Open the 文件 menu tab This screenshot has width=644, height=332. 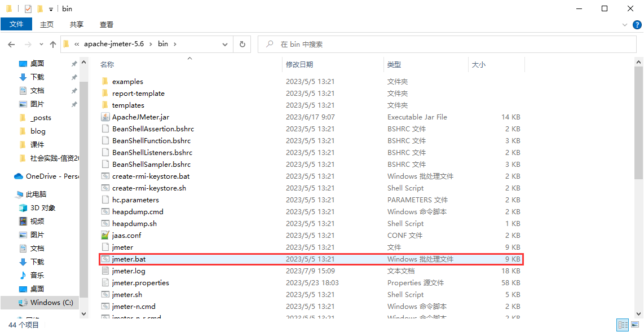click(x=16, y=24)
